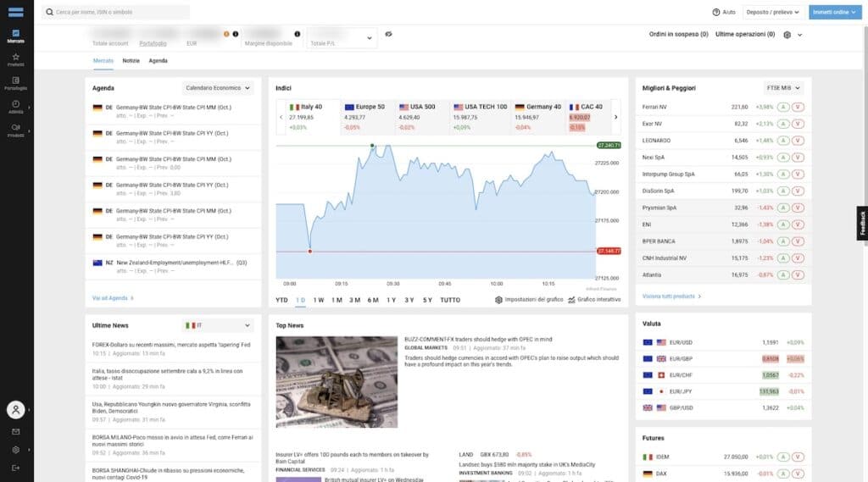Click the Aiuto help question-mark icon
Image resolution: width=868 pixels, height=482 pixels.
tap(716, 12)
